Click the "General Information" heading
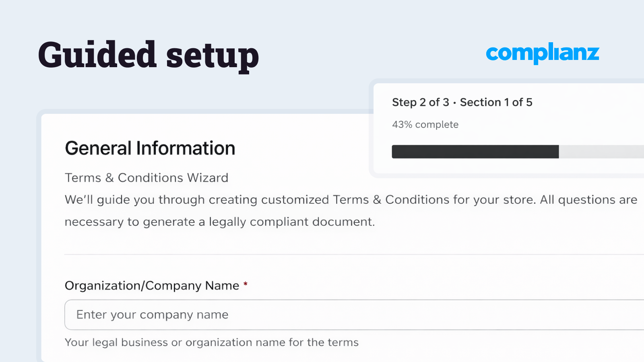Screen dimensions: 644x362 click(150, 148)
